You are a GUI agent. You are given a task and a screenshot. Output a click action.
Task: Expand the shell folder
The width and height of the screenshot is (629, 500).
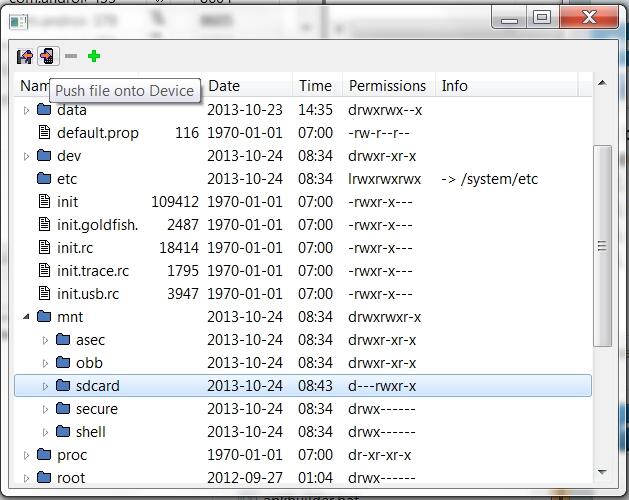[x=45, y=432]
